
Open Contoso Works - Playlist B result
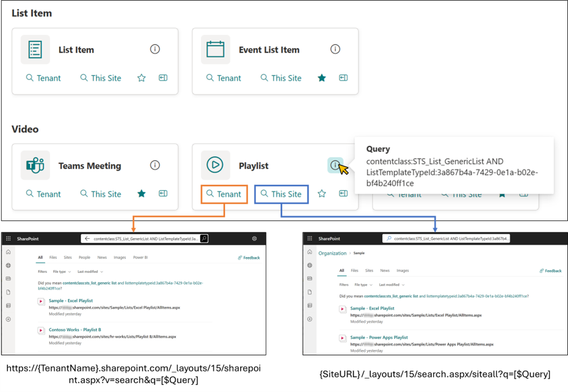click(75, 330)
